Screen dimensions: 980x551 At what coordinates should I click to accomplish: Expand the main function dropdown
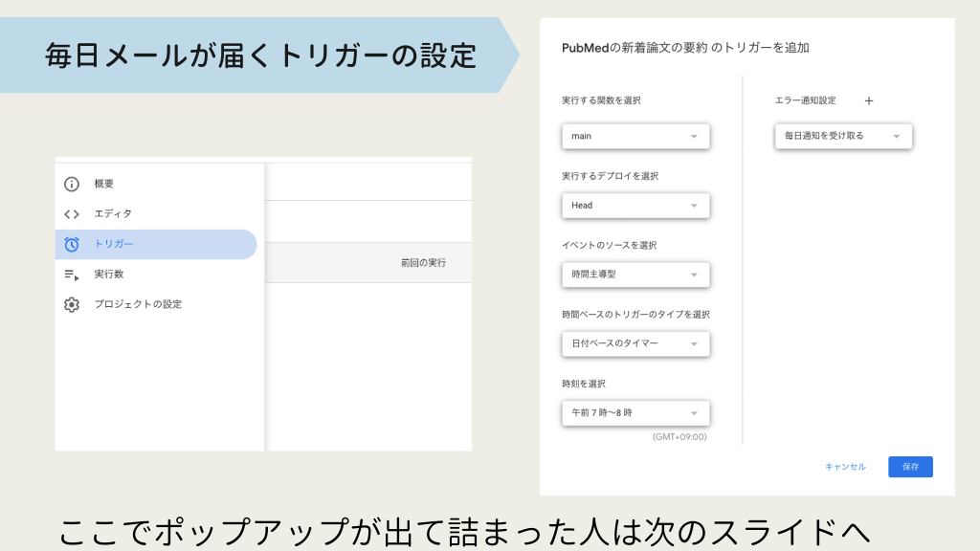[x=635, y=137]
